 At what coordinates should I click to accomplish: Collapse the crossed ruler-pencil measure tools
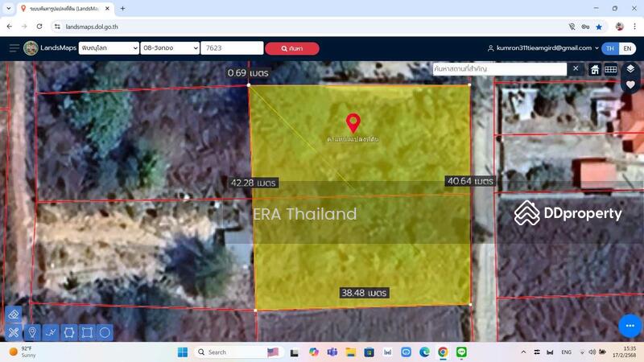click(x=13, y=332)
